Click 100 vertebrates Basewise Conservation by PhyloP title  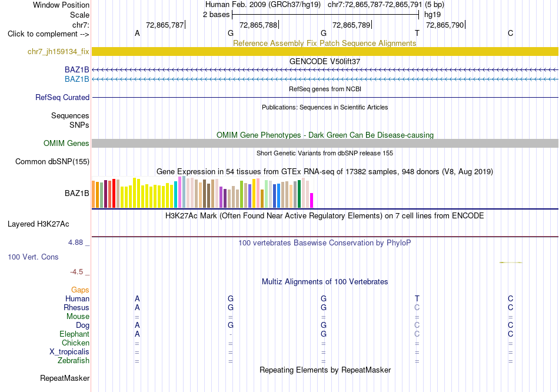[325, 243]
